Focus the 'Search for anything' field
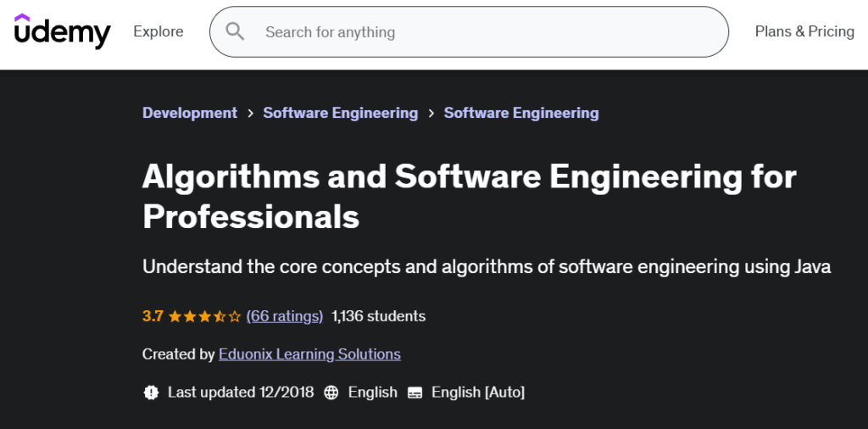Screen dimensions: 868x429 coord(469,31)
